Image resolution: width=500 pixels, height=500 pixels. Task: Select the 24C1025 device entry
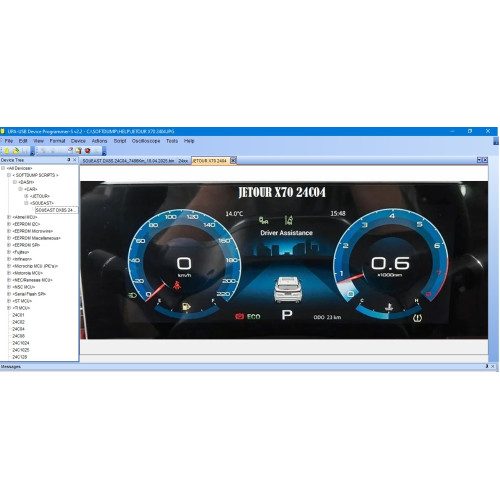(x=21, y=350)
